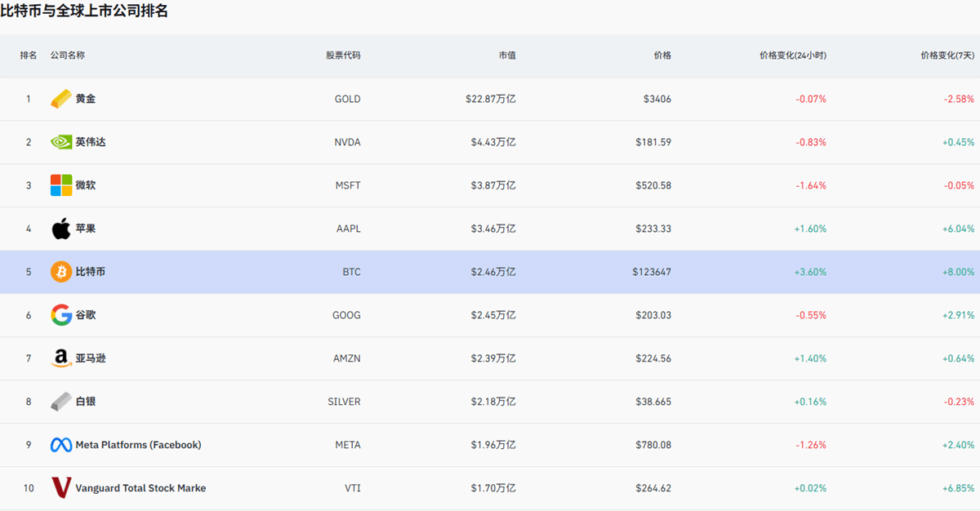Image resolution: width=980 pixels, height=511 pixels.
Task: Select the NVDA ticker code
Action: [347, 142]
